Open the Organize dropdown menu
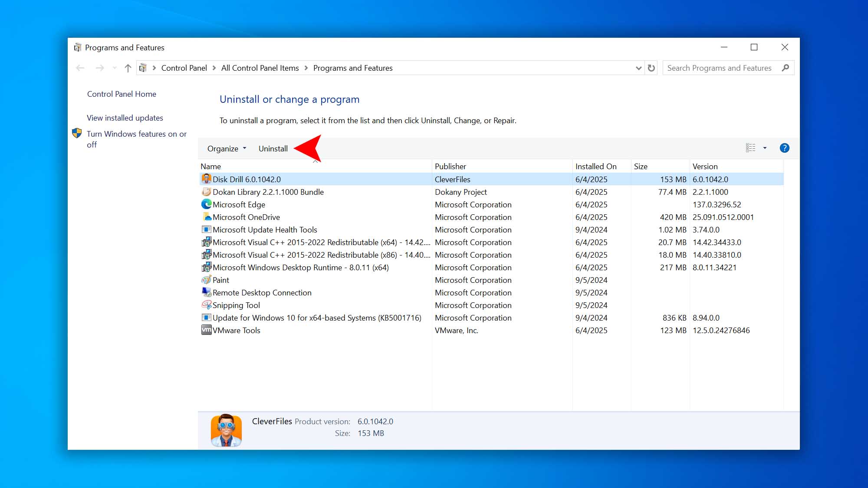Screen dimensions: 868x488 (227, 148)
